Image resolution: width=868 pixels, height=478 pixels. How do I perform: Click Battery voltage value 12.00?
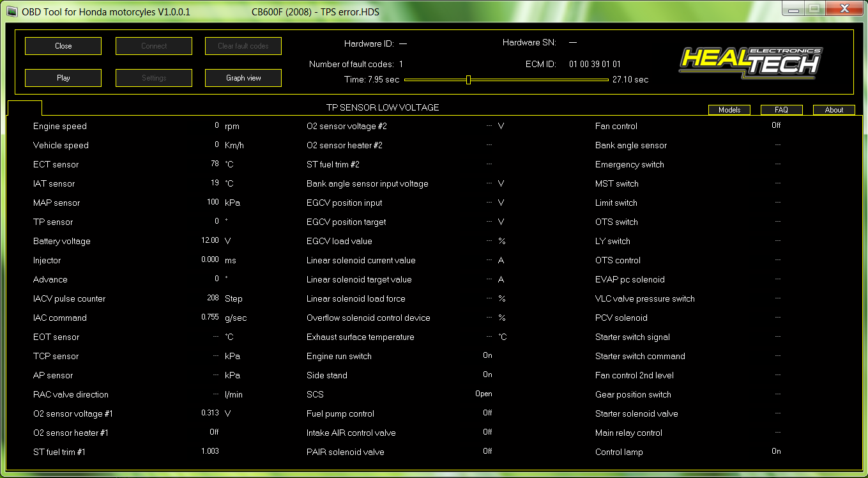tap(210, 240)
